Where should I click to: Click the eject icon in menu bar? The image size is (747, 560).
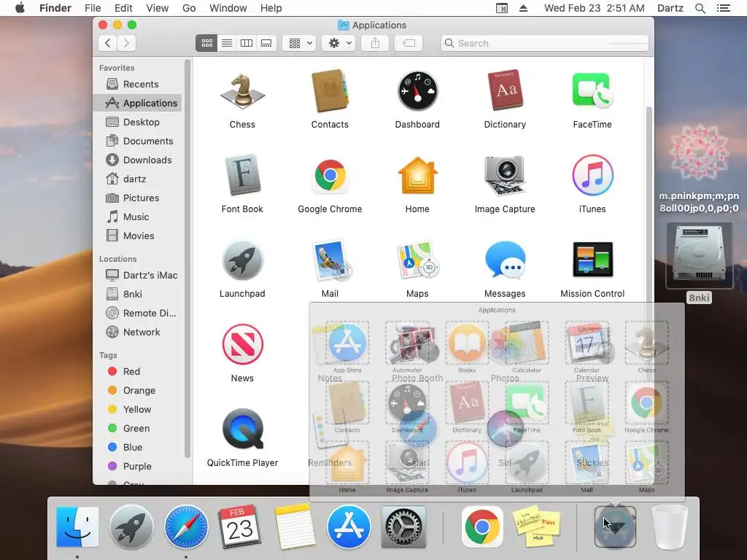pos(523,8)
